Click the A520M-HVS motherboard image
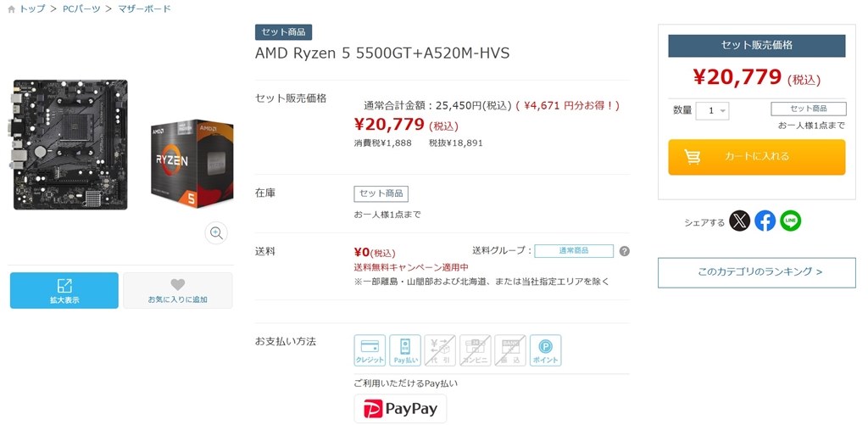The width and height of the screenshot is (868, 425). (70, 144)
